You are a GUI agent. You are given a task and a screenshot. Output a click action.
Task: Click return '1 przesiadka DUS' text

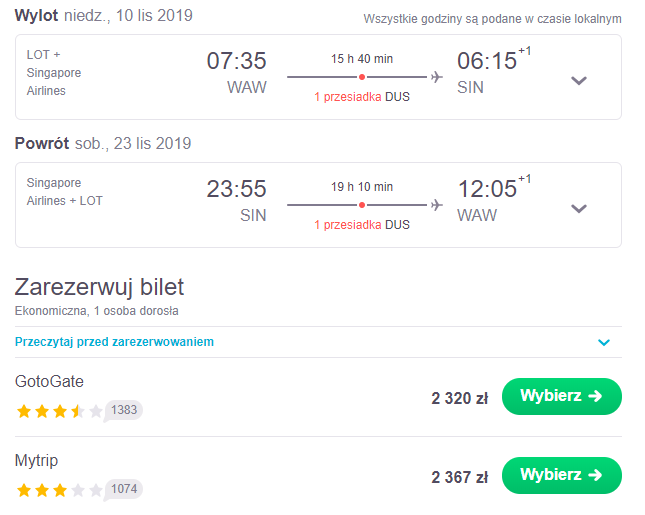(x=362, y=225)
